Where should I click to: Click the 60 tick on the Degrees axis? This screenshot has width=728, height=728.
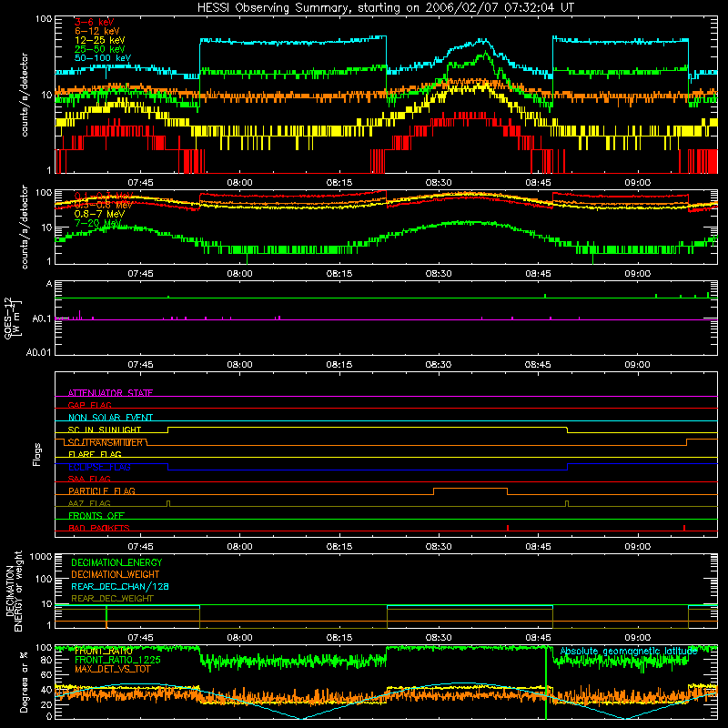46,675
